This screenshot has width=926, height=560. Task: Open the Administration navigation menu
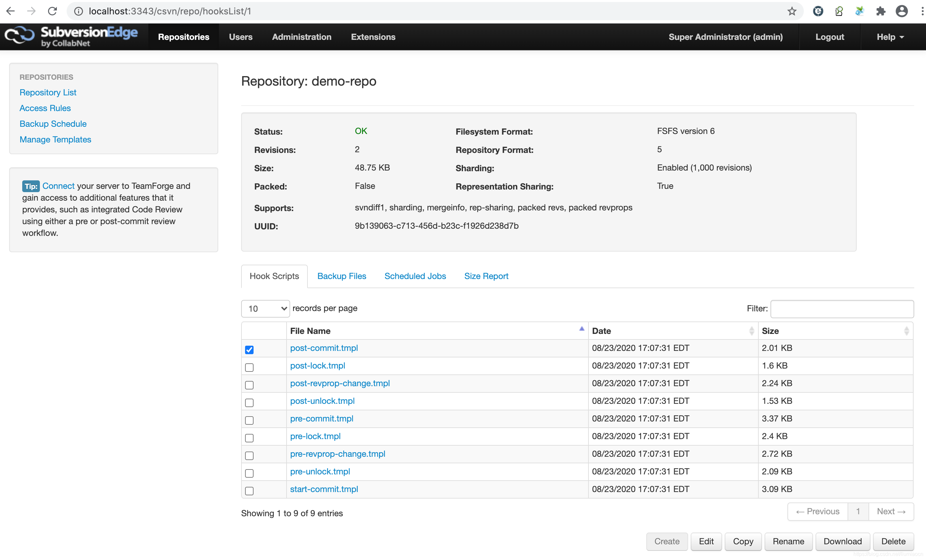[301, 37]
